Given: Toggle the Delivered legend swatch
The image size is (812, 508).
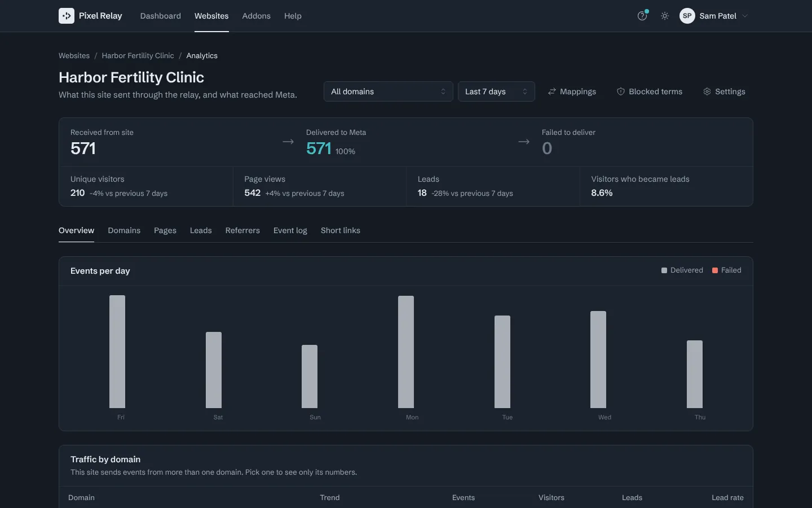Looking at the screenshot, I should 664,270.
